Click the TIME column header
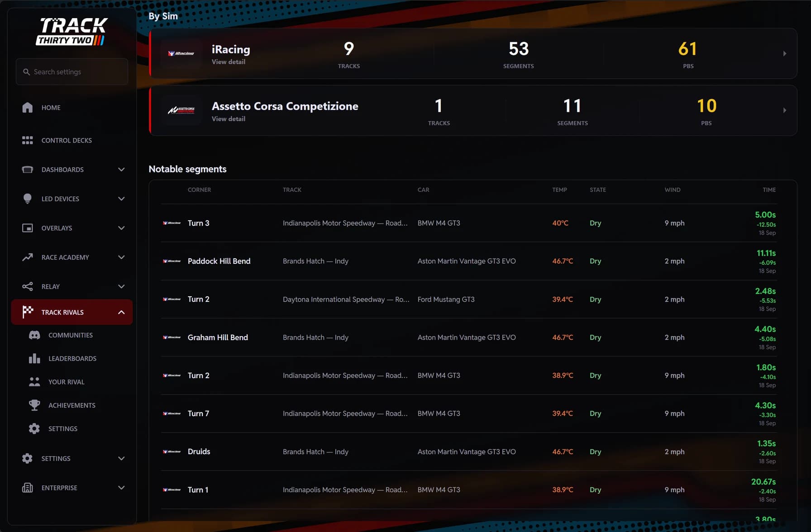 click(769, 190)
